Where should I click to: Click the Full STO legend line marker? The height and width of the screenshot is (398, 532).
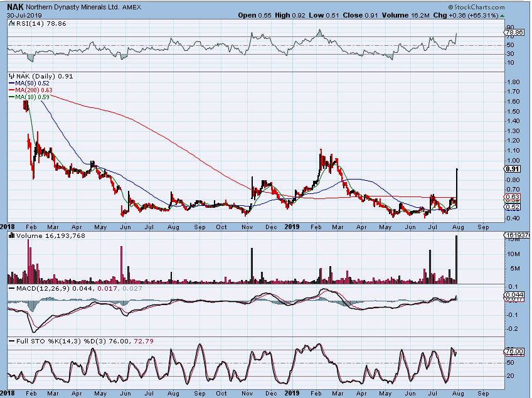pos(11,341)
